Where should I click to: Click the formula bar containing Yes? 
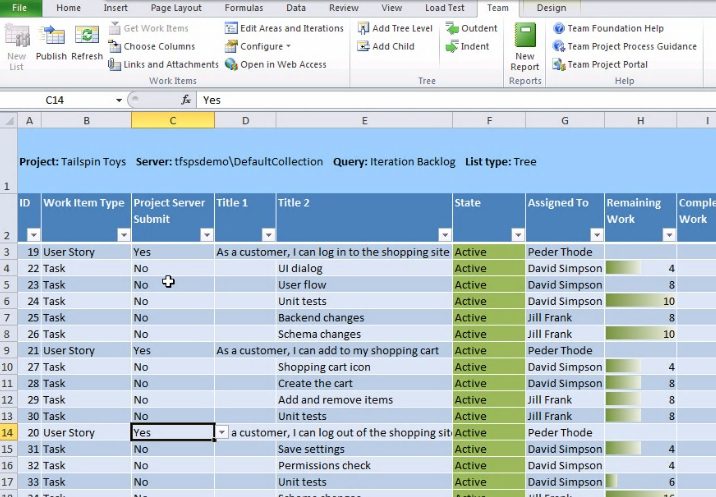[x=457, y=100]
